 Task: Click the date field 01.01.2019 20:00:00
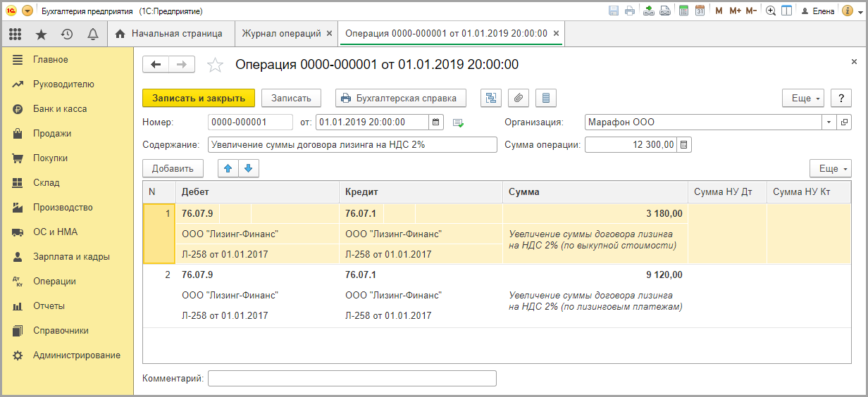(372, 122)
